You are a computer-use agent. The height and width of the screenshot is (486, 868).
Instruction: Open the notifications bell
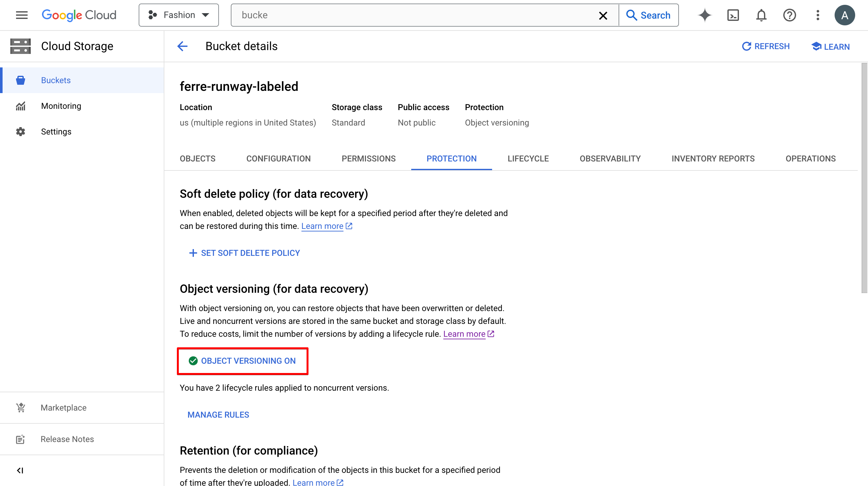coord(761,15)
